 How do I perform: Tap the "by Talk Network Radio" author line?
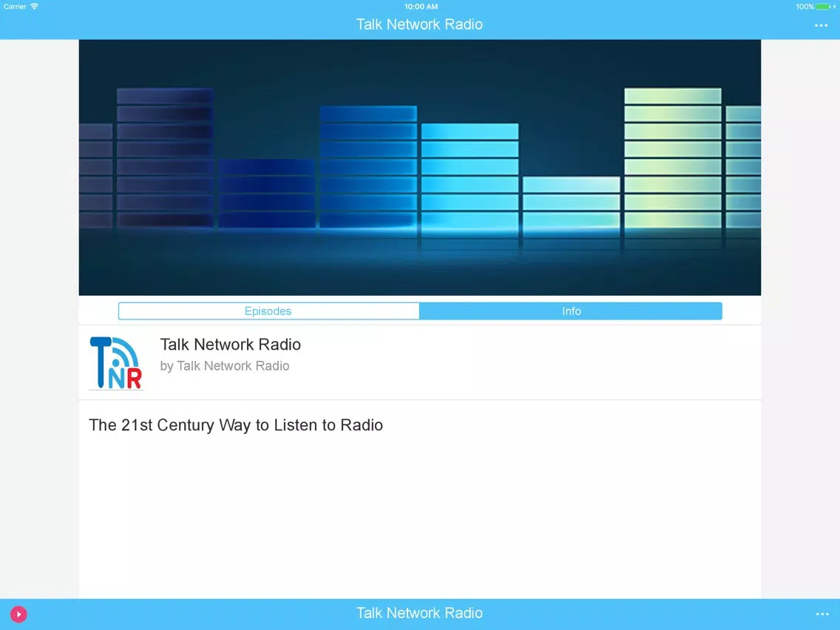click(x=224, y=366)
